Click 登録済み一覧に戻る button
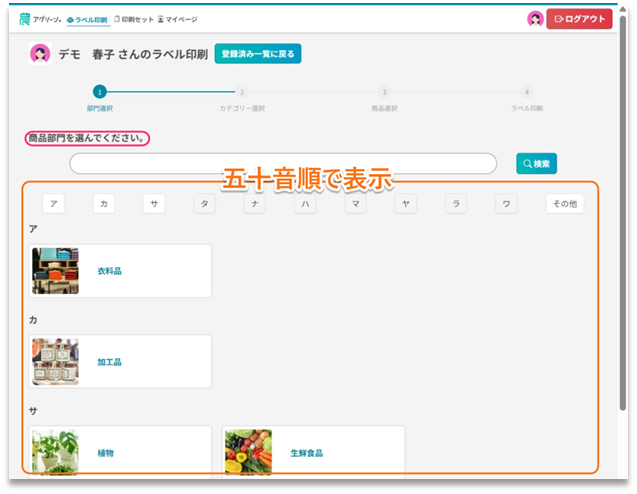 click(257, 54)
